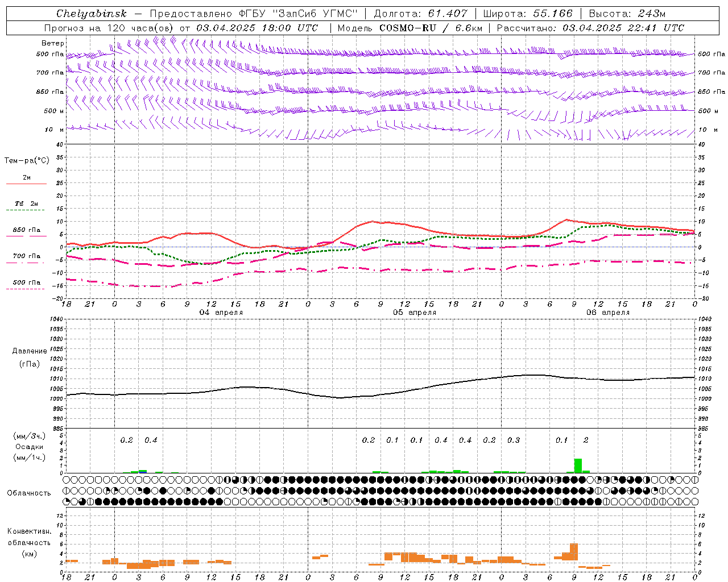Click the Давление pressure panel label
This screenshot has height=582, width=728.
(x=30, y=351)
